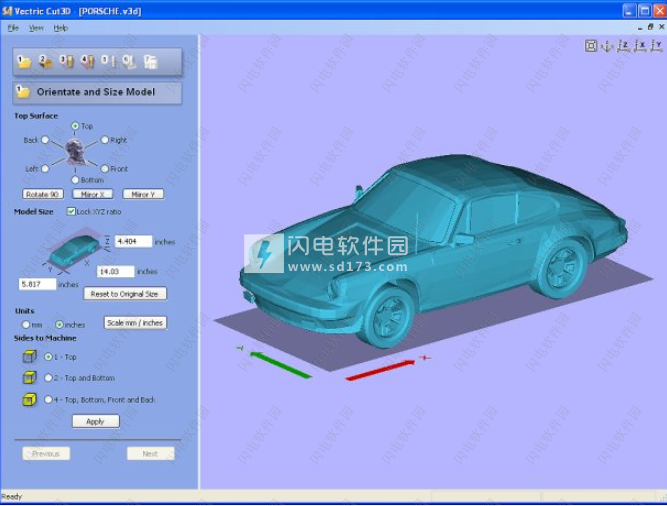
Task: Open step 4 icon in wizard toolbar
Action: coord(88,62)
